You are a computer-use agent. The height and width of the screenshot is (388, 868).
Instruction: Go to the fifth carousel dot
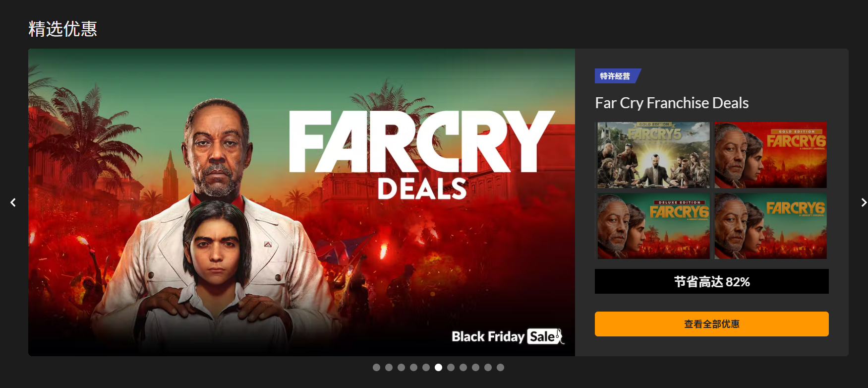(426, 368)
